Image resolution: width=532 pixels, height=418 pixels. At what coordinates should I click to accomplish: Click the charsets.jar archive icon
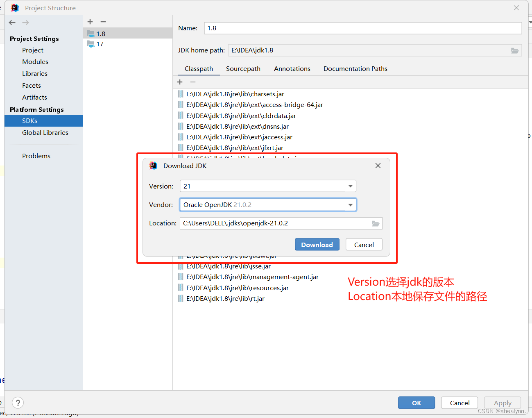point(181,94)
